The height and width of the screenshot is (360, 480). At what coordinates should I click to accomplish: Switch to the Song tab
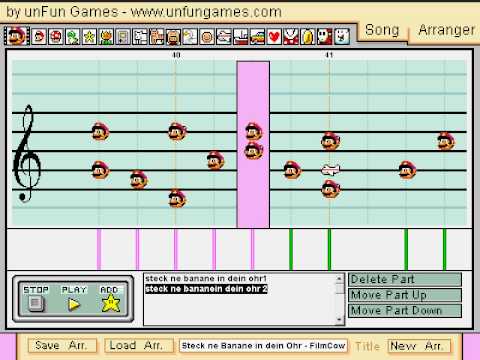[382, 30]
